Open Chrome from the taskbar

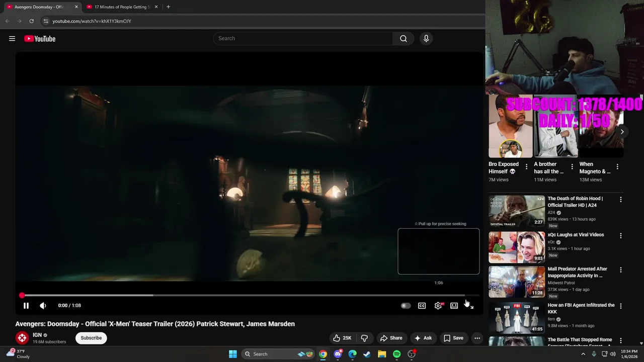(x=323, y=354)
